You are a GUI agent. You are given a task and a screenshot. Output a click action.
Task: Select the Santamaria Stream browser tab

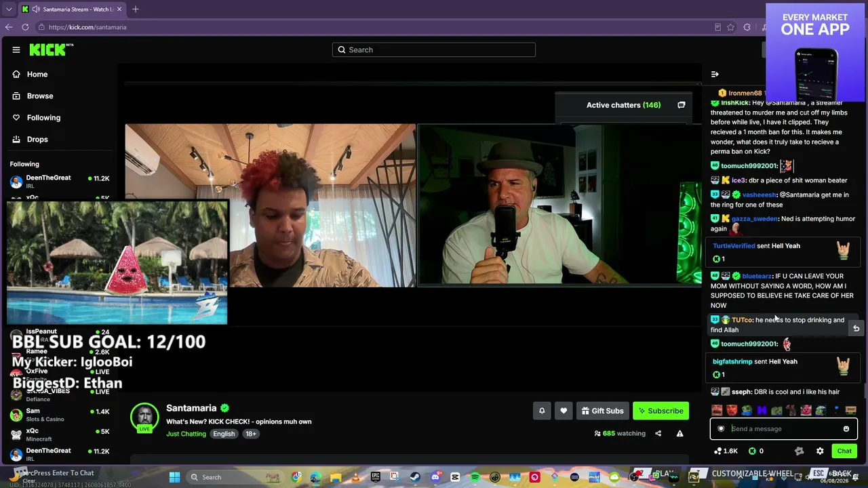coord(72,9)
